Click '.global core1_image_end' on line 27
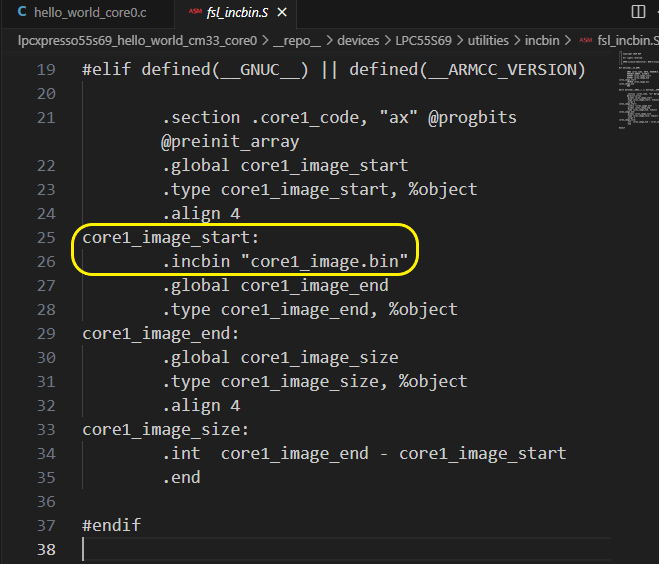The height and width of the screenshot is (564, 659). (x=275, y=285)
